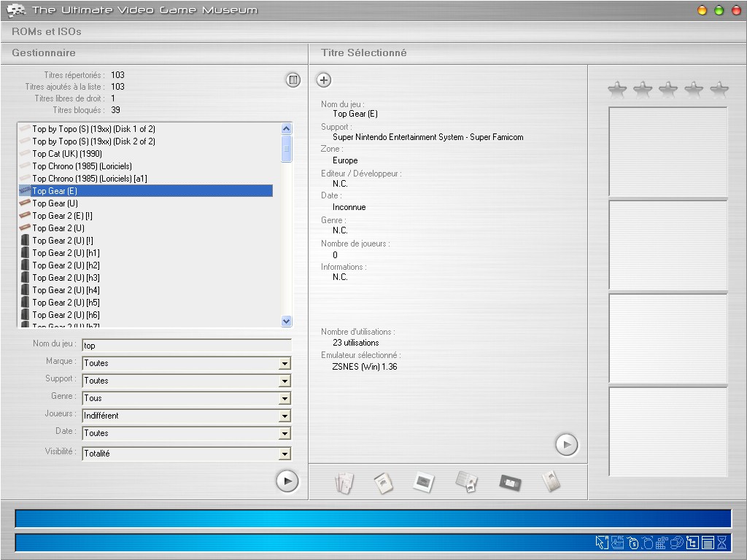This screenshot has width=747, height=560.
Task: Click the list window status icon
Action: [x=708, y=542]
